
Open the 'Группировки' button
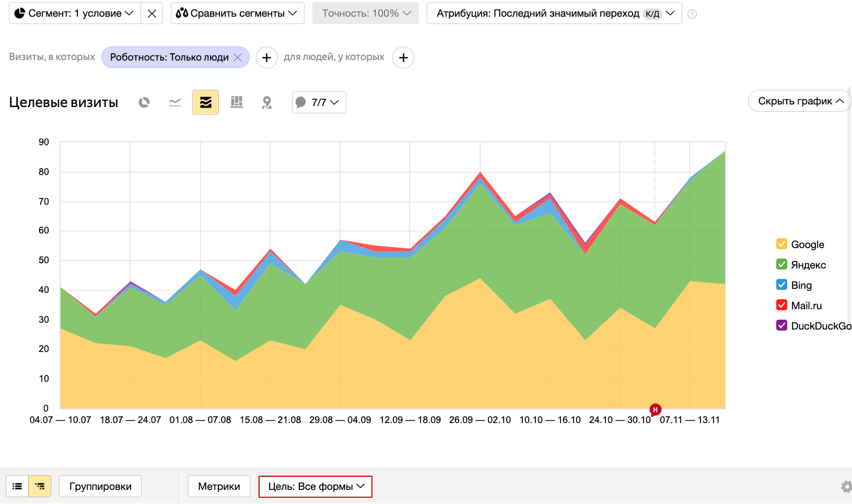(x=100, y=486)
